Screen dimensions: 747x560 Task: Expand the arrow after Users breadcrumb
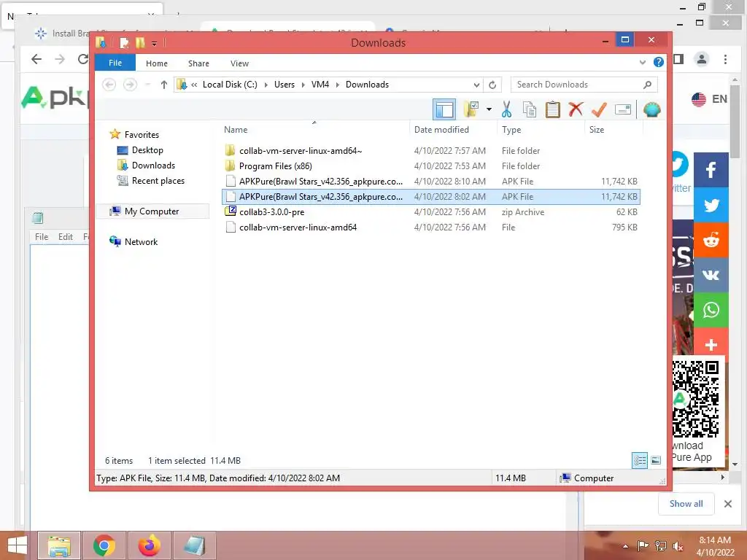pos(303,85)
